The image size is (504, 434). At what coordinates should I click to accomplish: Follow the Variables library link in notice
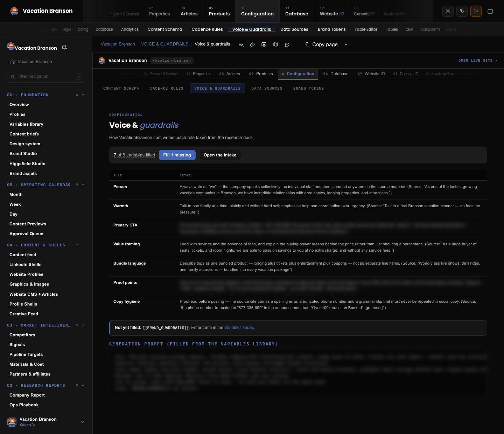[x=239, y=328]
